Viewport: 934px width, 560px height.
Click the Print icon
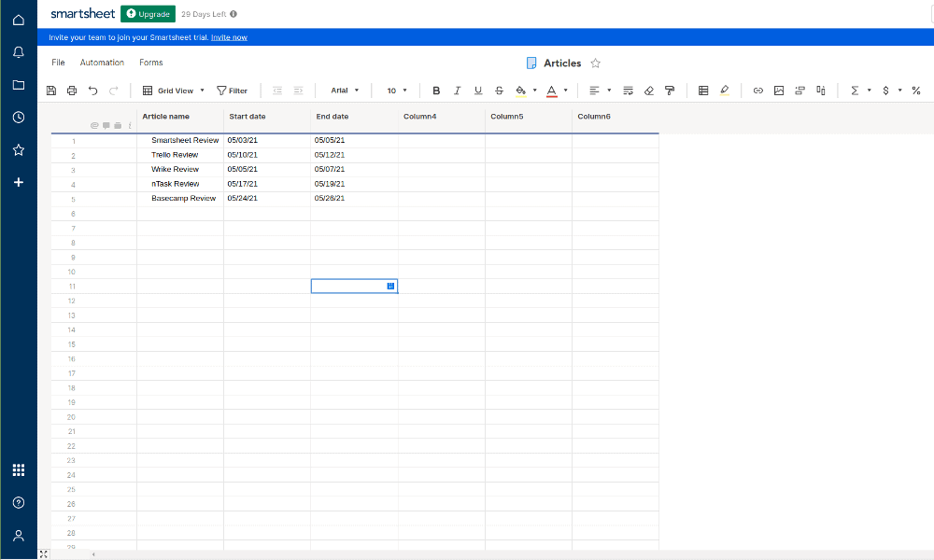coord(72,91)
